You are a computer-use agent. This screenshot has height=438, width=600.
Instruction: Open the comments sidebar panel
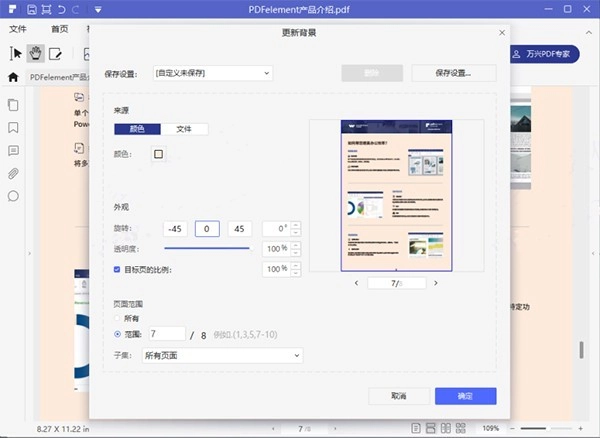pyautogui.click(x=14, y=151)
